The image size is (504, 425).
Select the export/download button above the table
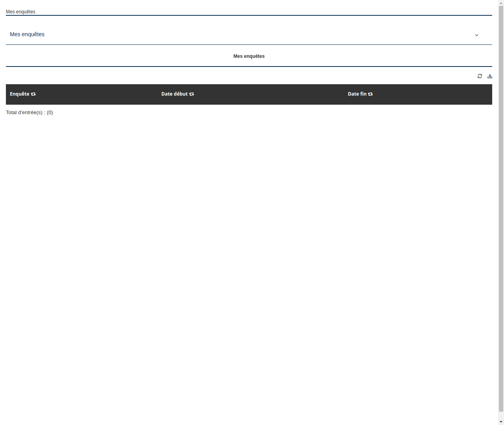[x=490, y=76]
